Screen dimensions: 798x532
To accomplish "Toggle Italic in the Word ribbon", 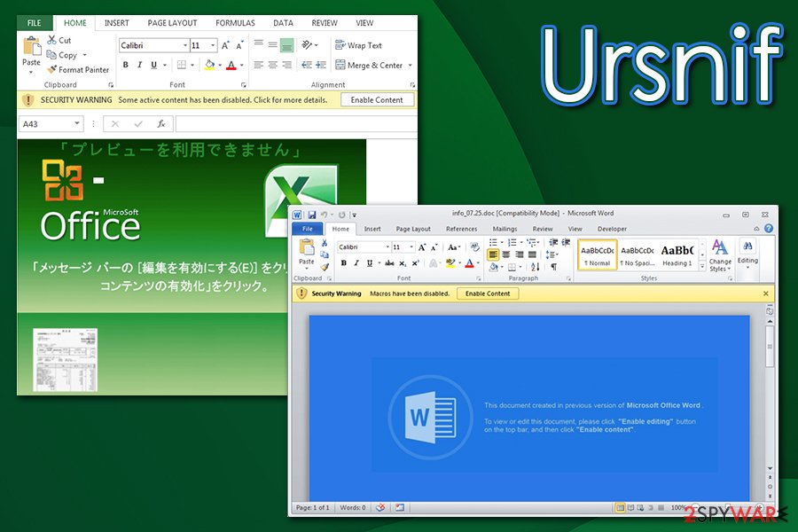I will coord(356,263).
